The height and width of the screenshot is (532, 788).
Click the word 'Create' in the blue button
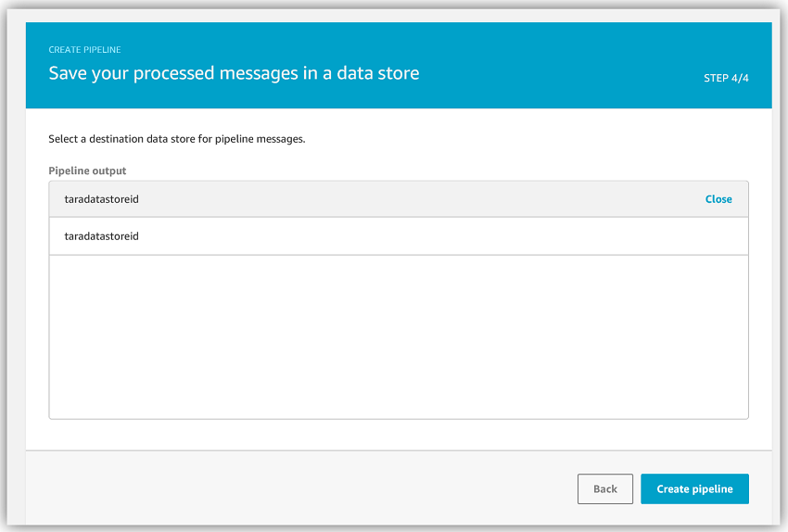672,488
